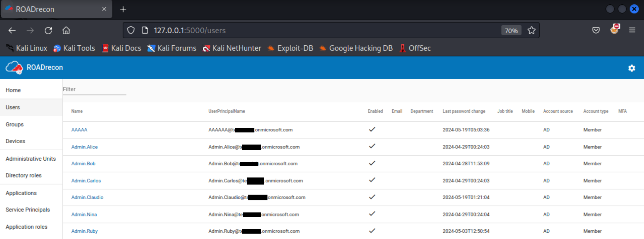Viewport: 644px width, 239px height.
Task: Bookmark this page with the star icon
Action: click(531, 31)
